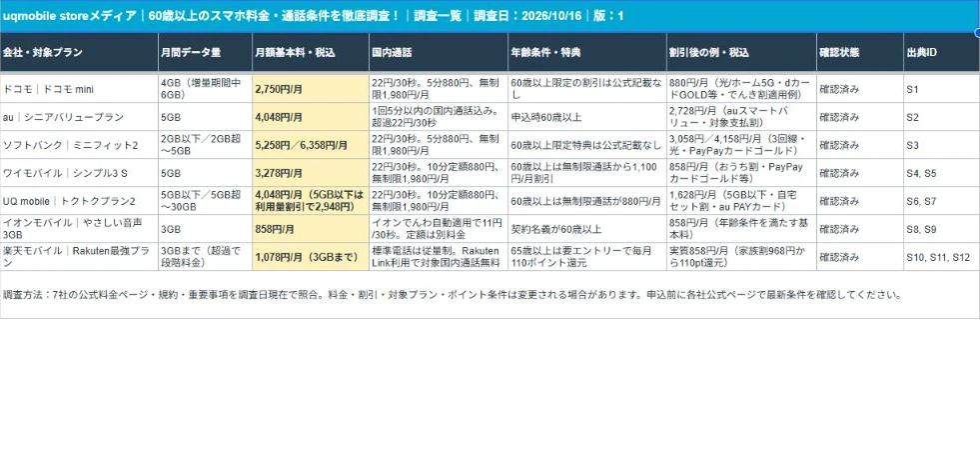Click the source IDs "S8, S9"
980x467 pixels.
coord(941,228)
